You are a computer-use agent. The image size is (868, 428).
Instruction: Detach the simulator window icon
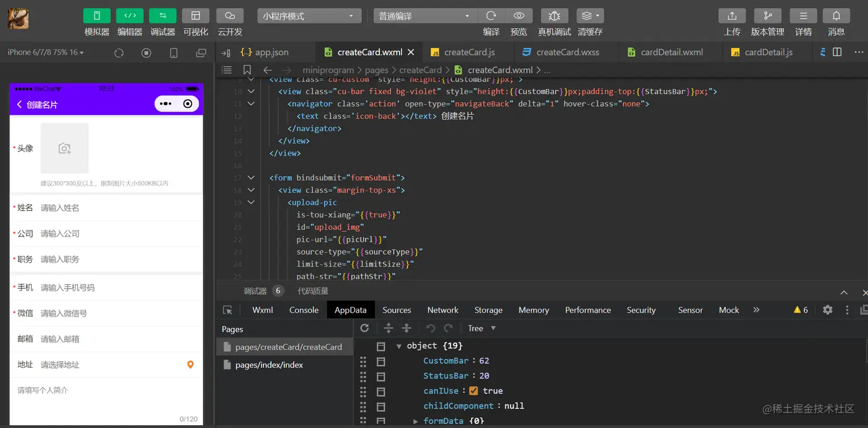pyautogui.click(x=201, y=53)
